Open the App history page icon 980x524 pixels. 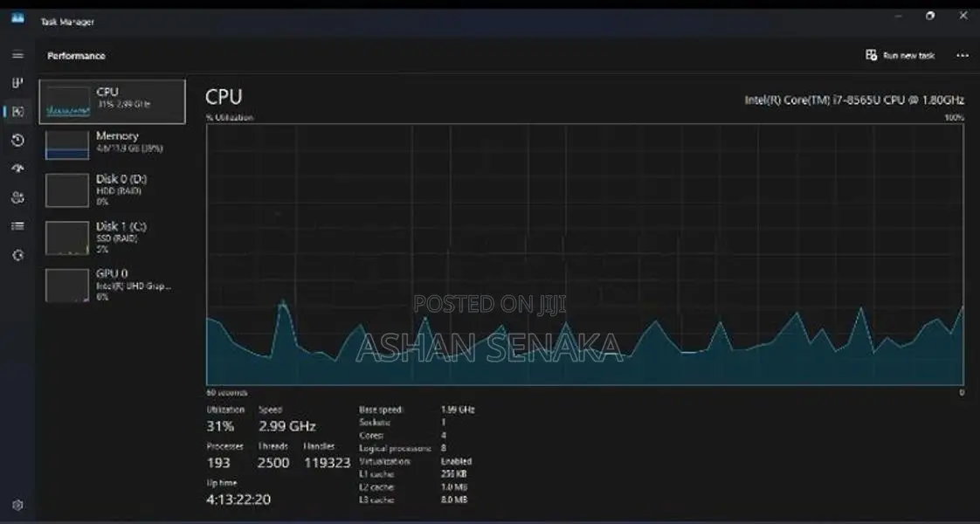[x=17, y=141]
